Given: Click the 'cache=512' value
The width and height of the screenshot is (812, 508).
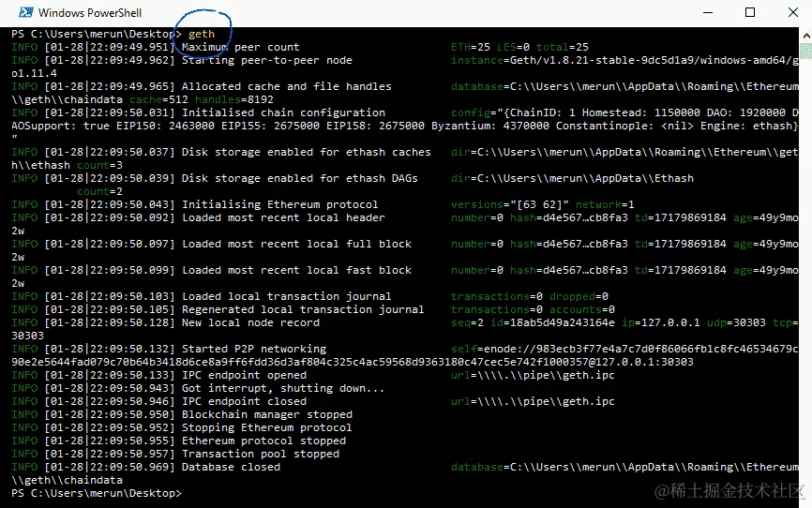Looking at the screenshot, I should coord(159,99).
